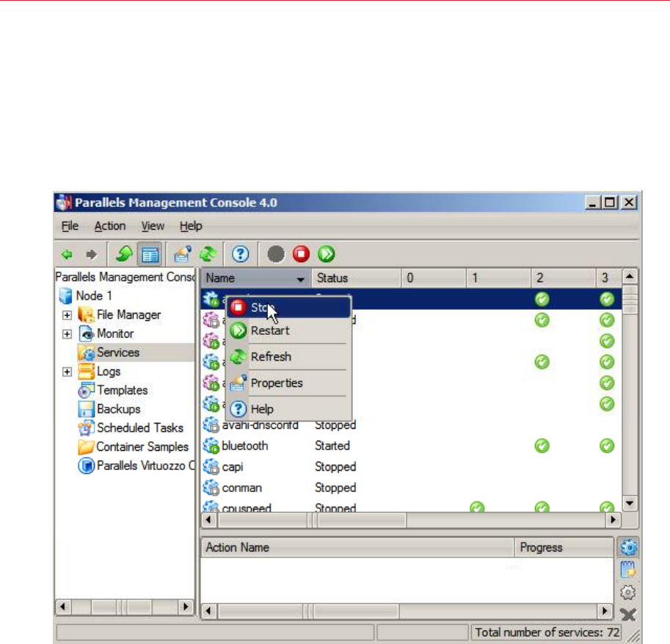The width and height of the screenshot is (670, 644).
Task: Click bluetooth's runlevel 2 checkmark
Action: [x=542, y=446]
